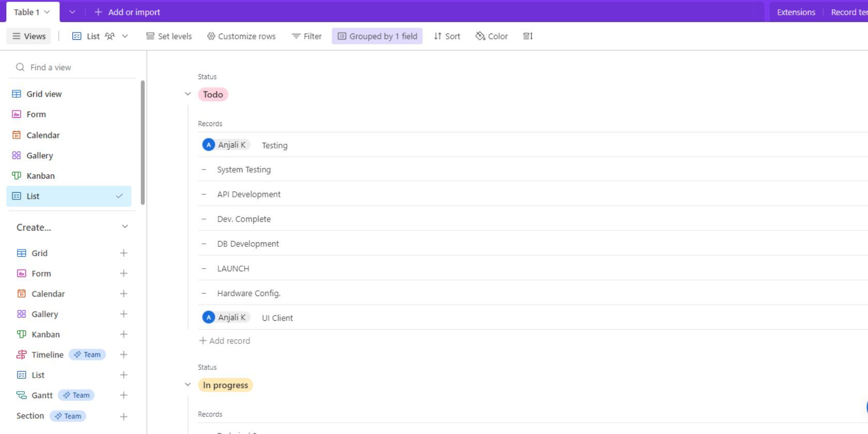The width and height of the screenshot is (868, 434).
Task: Collapse the In progress status group
Action: [x=188, y=384]
